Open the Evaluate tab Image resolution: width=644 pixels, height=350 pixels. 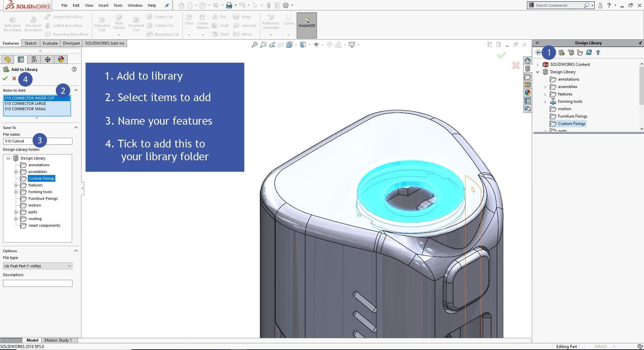click(50, 43)
